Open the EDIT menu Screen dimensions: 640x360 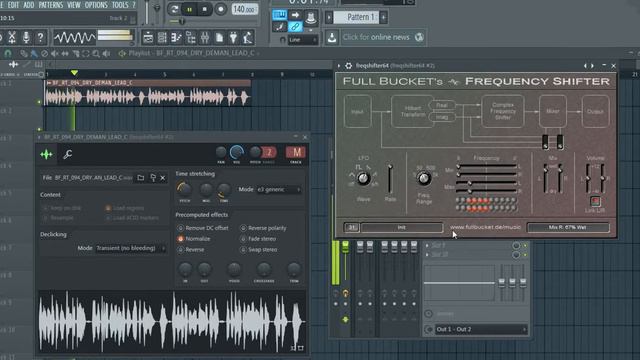(13, 5)
